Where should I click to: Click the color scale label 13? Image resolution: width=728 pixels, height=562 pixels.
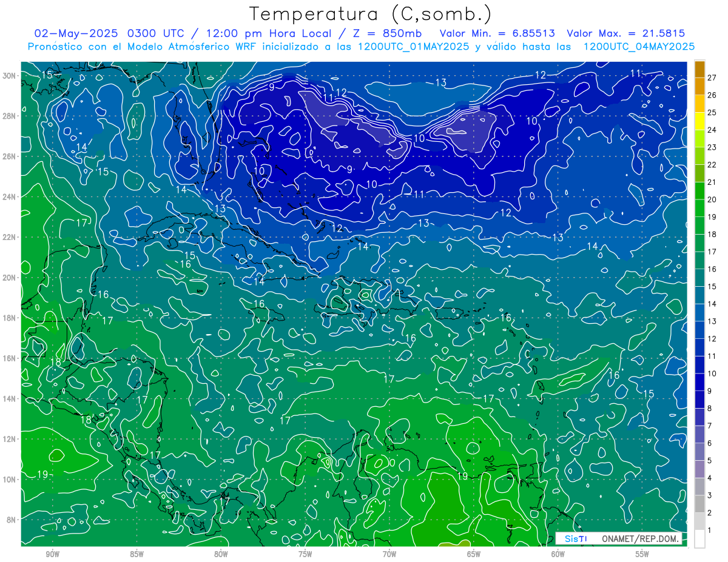point(712,321)
